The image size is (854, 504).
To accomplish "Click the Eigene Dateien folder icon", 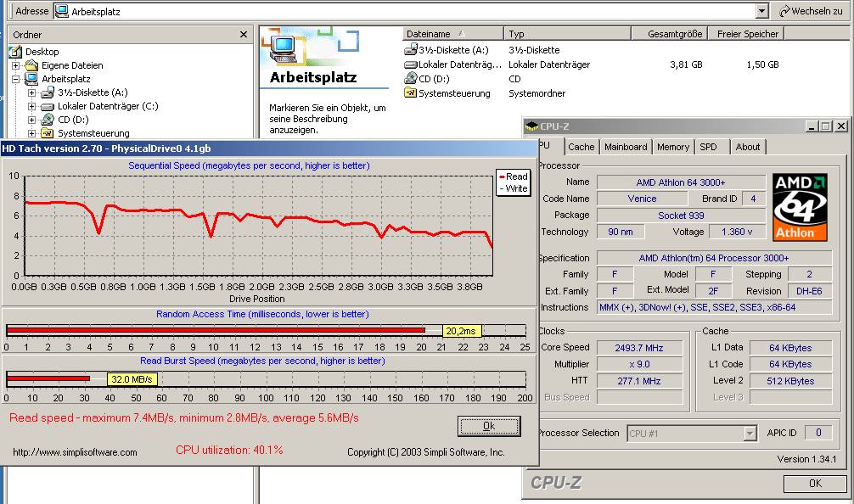I will pyautogui.click(x=31, y=65).
